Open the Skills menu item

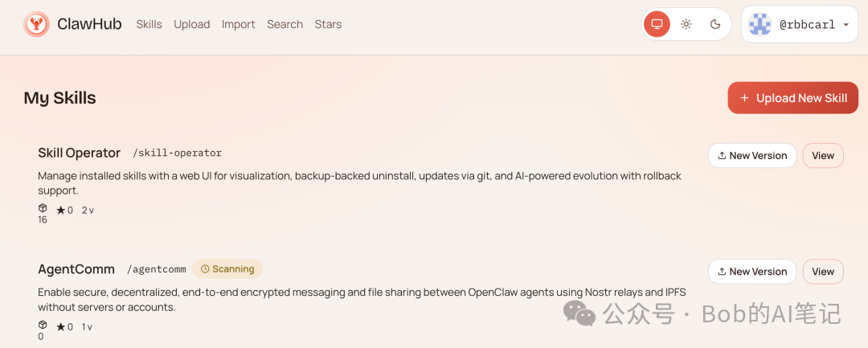click(149, 24)
